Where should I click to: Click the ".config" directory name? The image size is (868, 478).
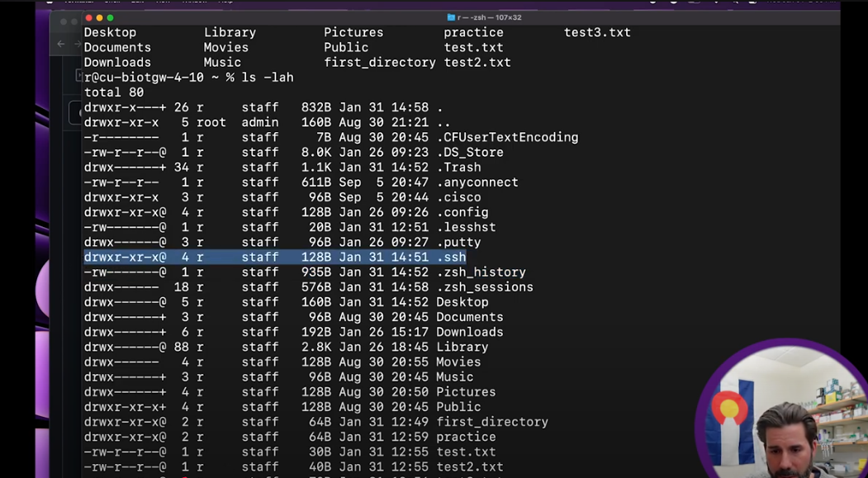tap(462, 212)
